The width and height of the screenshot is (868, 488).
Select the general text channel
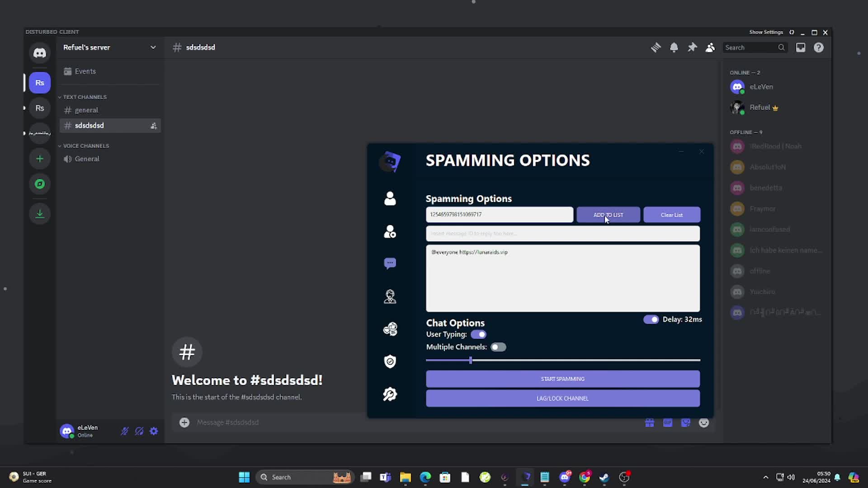[x=86, y=110]
